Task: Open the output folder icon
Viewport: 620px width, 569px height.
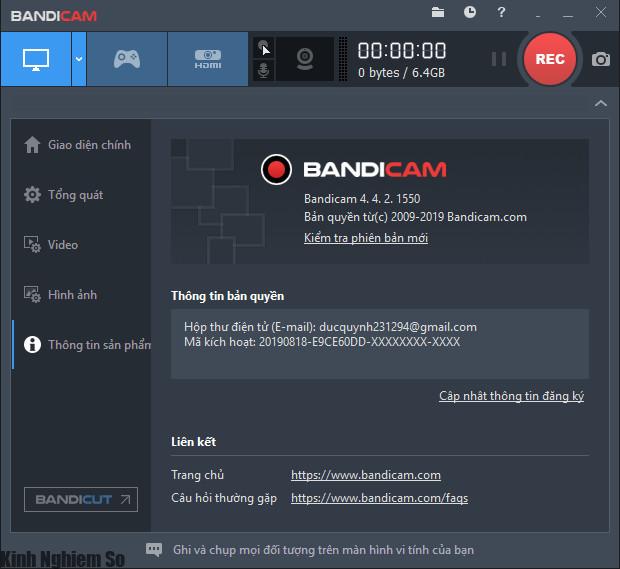Action: pos(438,12)
